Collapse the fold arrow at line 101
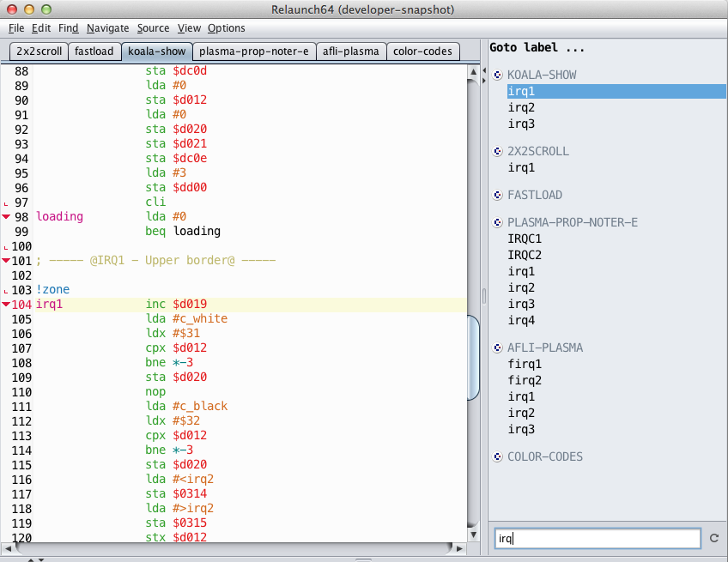728x562 pixels. (x=6, y=261)
